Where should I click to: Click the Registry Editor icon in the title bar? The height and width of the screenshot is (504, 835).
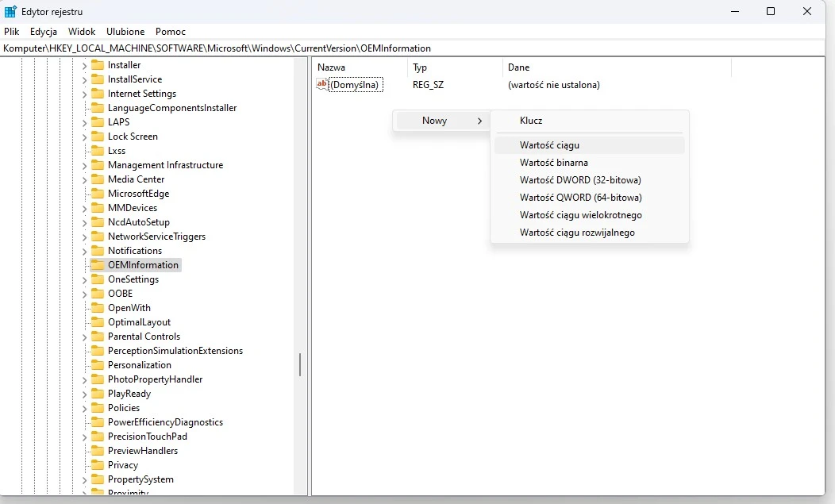coord(9,11)
